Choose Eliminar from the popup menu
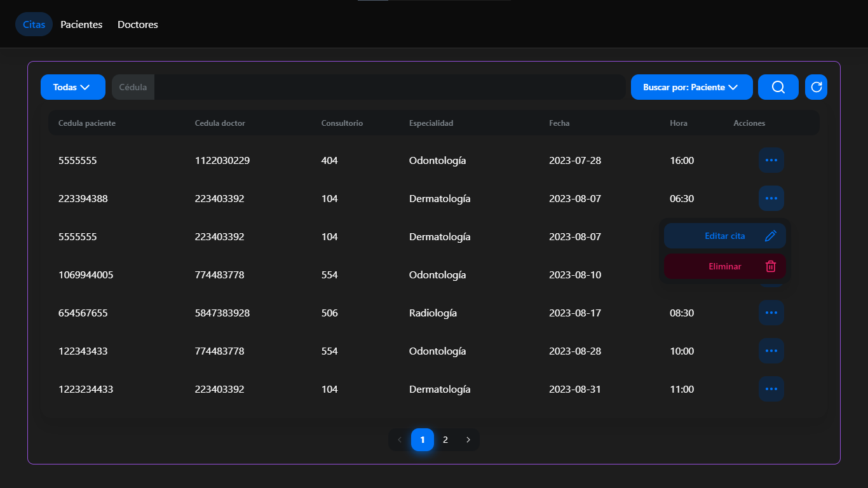The height and width of the screenshot is (488, 868). [725, 266]
